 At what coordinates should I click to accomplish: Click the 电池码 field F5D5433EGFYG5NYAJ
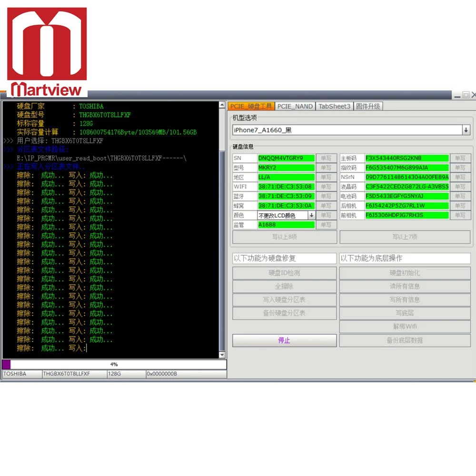[407, 196]
